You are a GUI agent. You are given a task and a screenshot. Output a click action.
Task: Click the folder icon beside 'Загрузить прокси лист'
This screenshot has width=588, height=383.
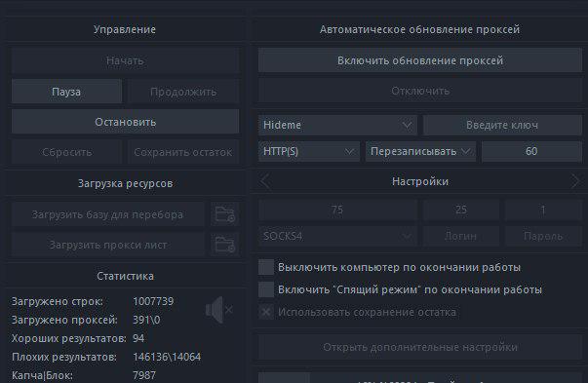pos(224,245)
